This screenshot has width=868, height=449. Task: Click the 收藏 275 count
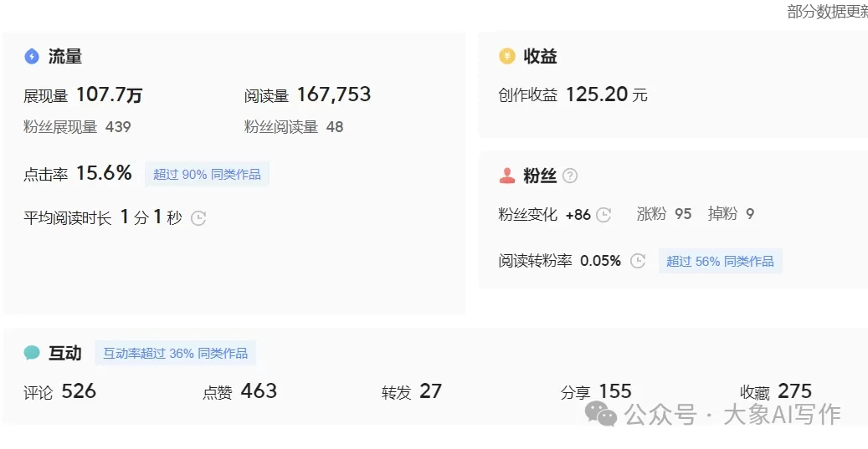(x=794, y=391)
